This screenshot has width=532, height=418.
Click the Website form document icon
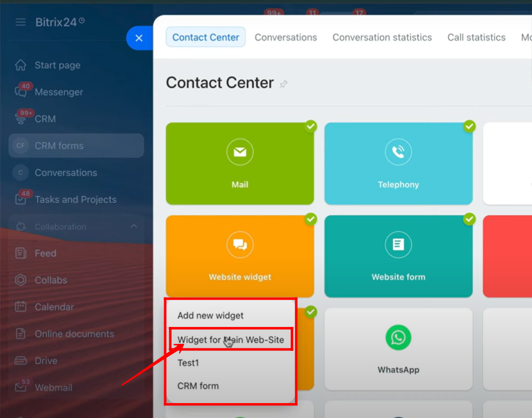[398, 245]
